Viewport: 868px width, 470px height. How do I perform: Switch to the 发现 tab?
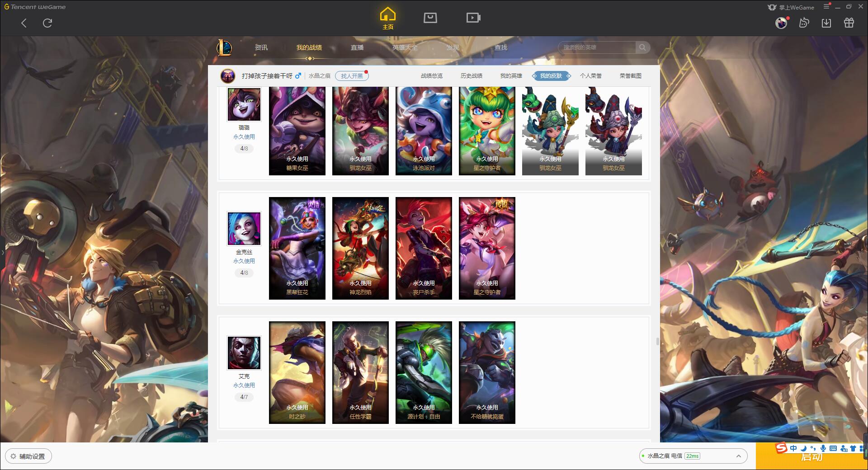453,47
